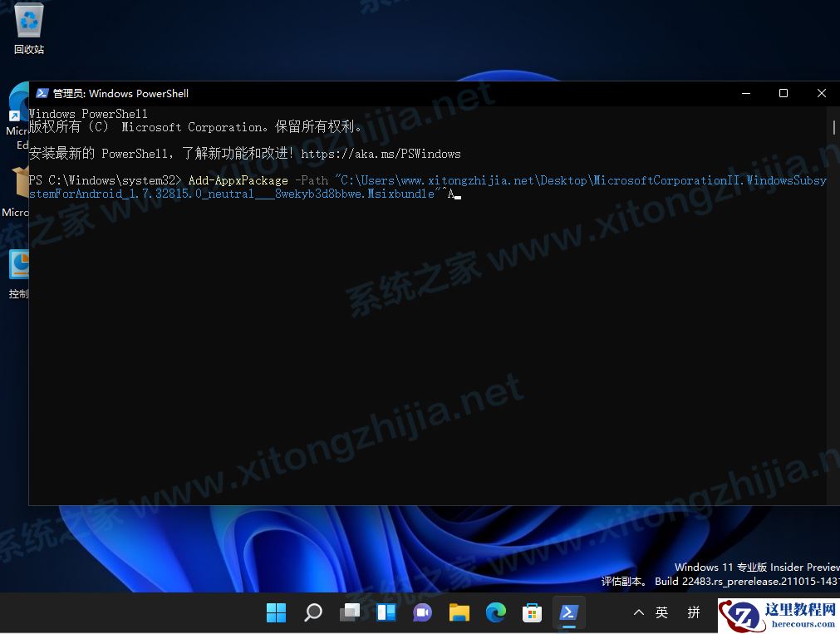Open Microsoft Store from the taskbar
840x634 pixels.
click(532, 612)
